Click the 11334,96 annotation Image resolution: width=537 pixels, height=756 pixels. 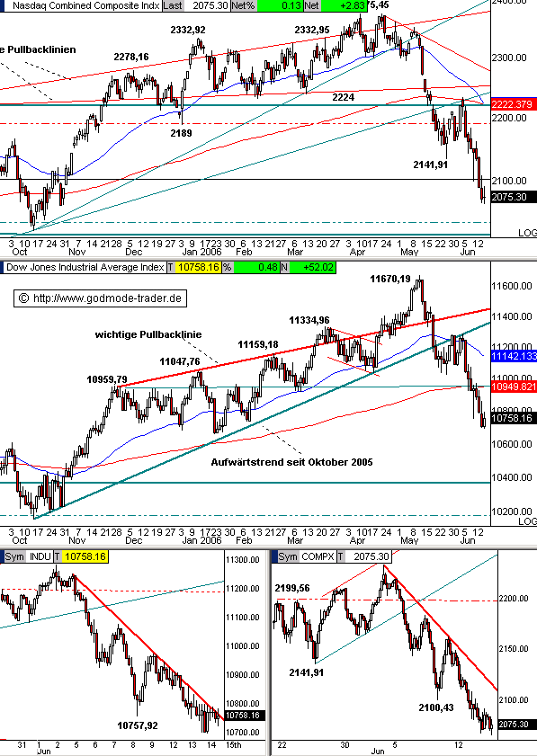(x=309, y=320)
